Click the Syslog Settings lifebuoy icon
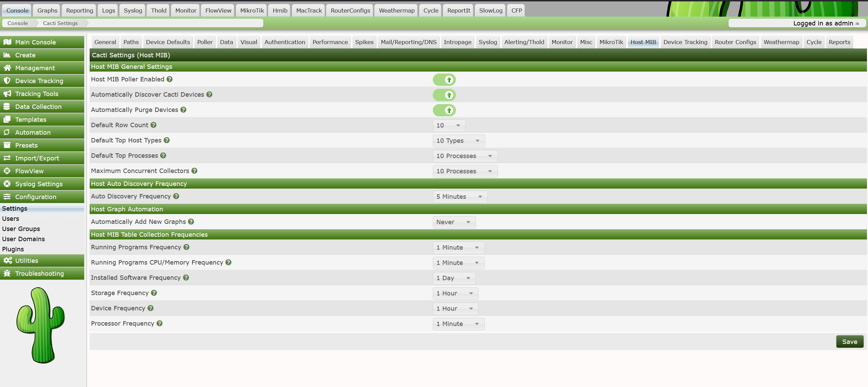The image size is (868, 387). 7,184
